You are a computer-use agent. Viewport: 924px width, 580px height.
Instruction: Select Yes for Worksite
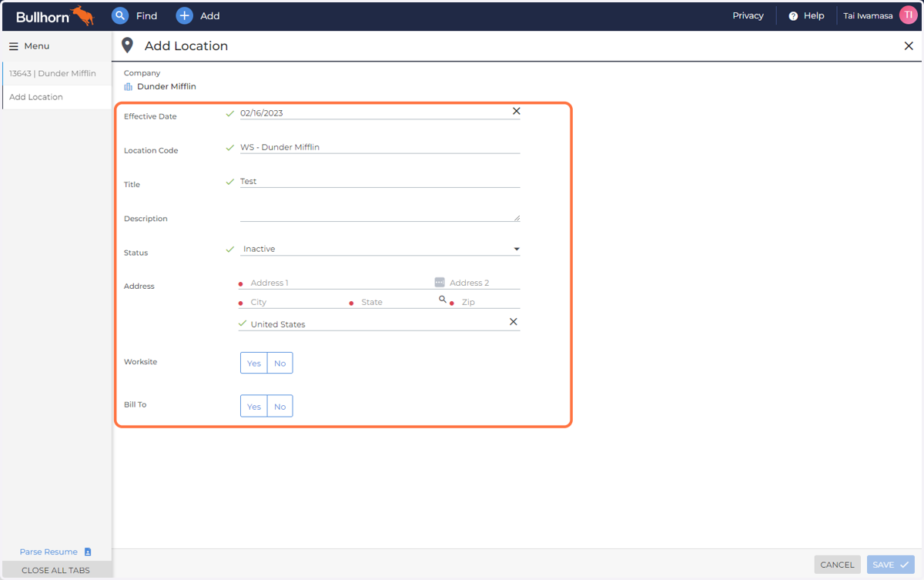click(x=254, y=363)
